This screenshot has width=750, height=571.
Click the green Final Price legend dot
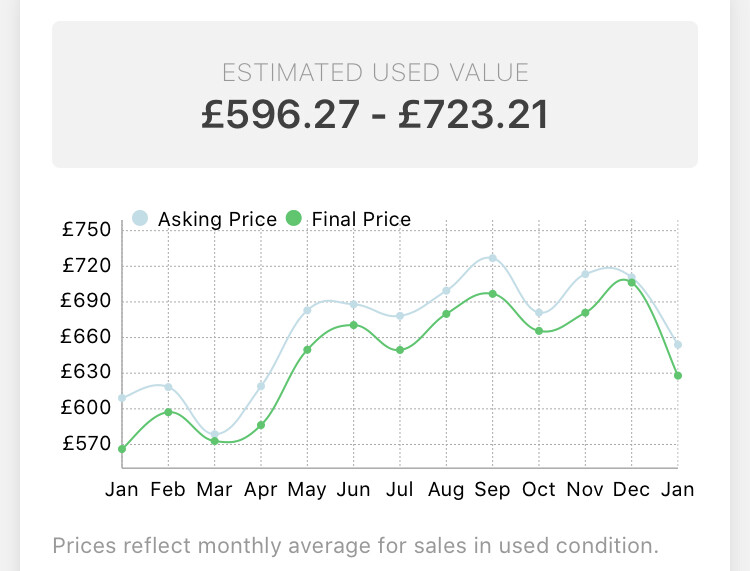[294, 218]
